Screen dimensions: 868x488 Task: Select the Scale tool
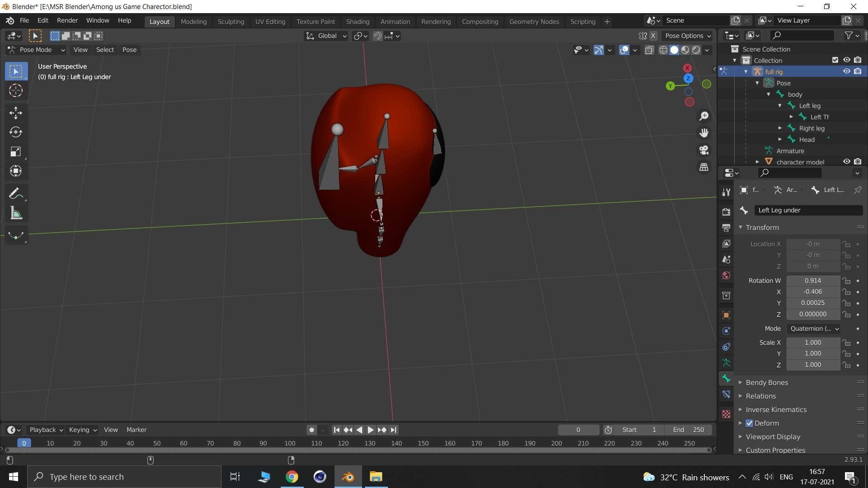click(x=16, y=151)
